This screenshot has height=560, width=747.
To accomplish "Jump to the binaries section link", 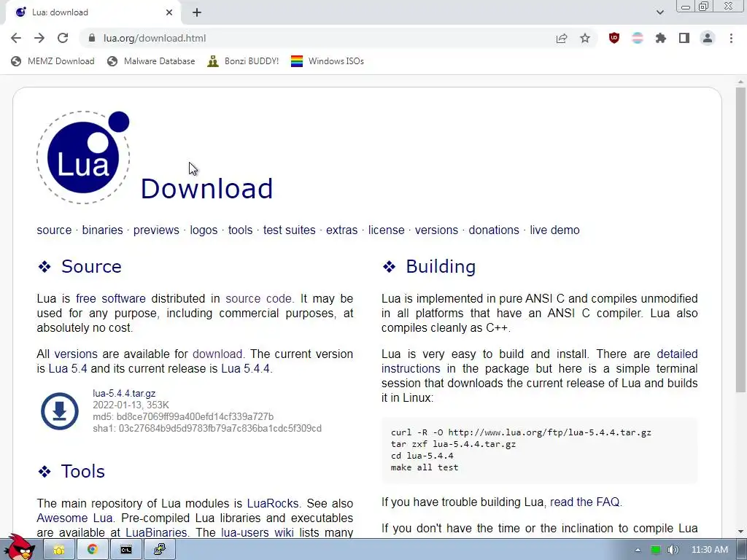I will pos(102,230).
